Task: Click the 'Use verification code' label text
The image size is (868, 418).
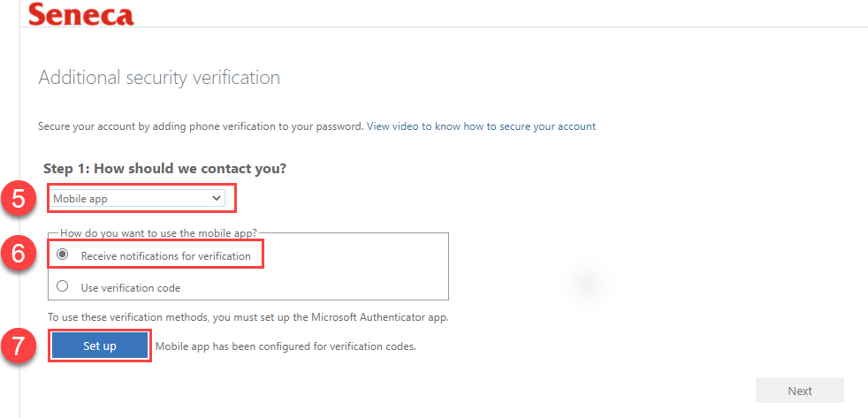Action: [131, 288]
